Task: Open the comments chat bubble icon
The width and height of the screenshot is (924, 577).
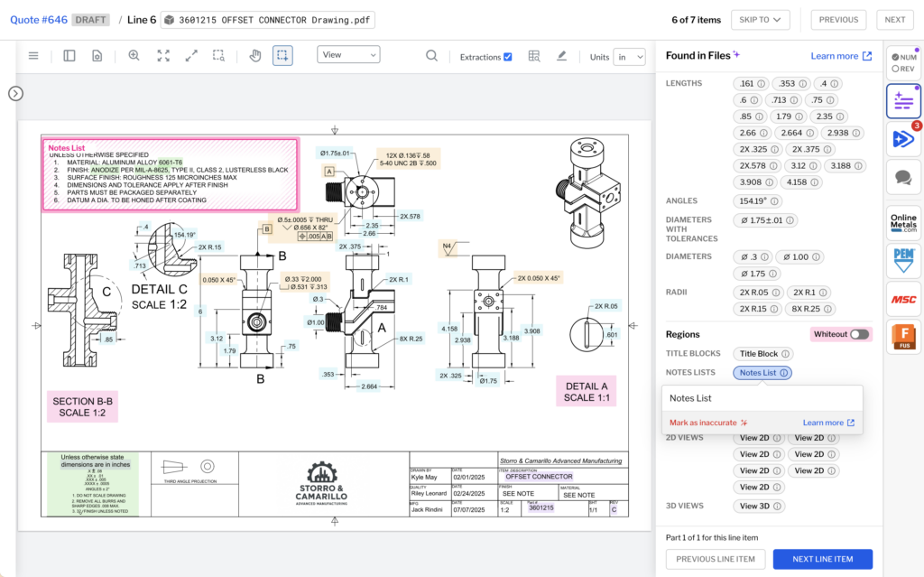Action: click(x=903, y=177)
